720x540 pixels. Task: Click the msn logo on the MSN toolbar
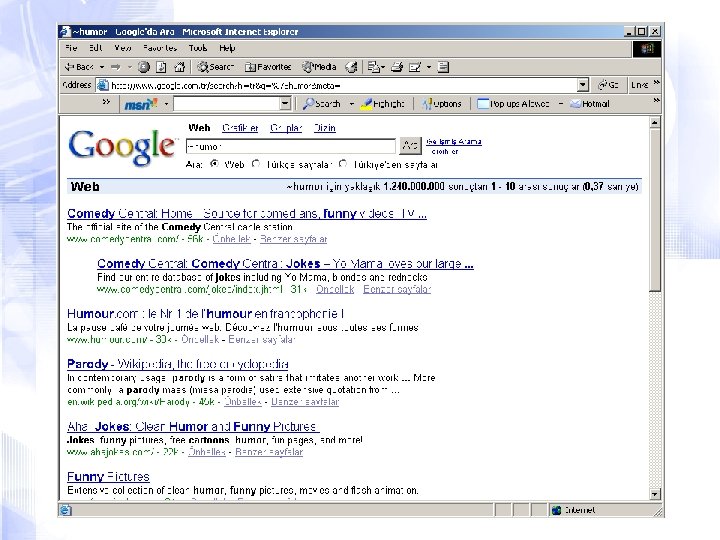pyautogui.click(x=141, y=104)
